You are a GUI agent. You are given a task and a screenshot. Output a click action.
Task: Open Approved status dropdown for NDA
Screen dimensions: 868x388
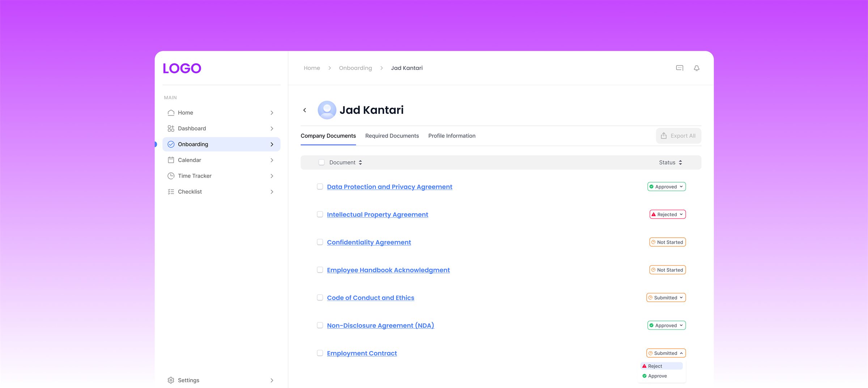click(667, 326)
